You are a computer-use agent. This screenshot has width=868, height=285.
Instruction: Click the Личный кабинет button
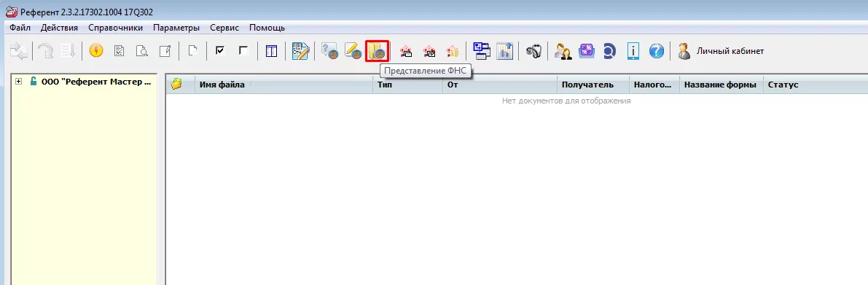tap(721, 51)
